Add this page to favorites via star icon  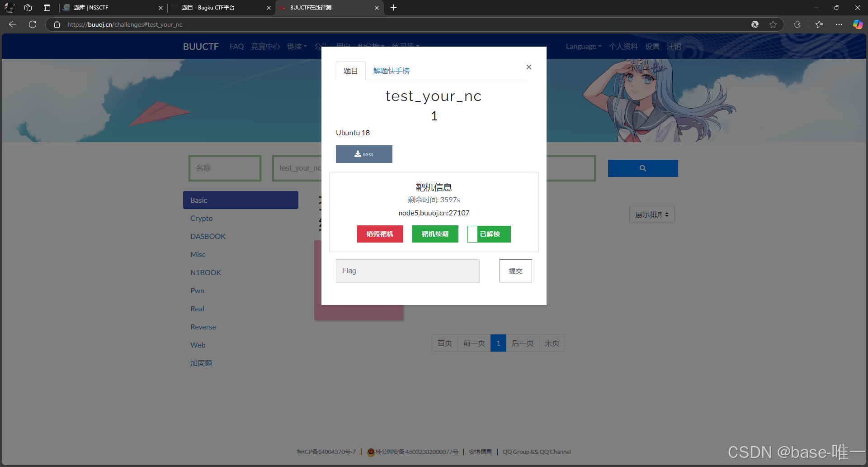(773, 24)
